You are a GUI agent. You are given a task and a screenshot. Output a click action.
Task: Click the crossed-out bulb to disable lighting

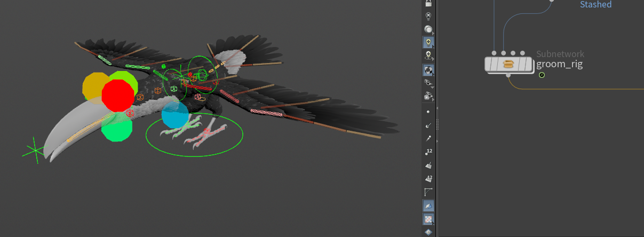pos(428,16)
